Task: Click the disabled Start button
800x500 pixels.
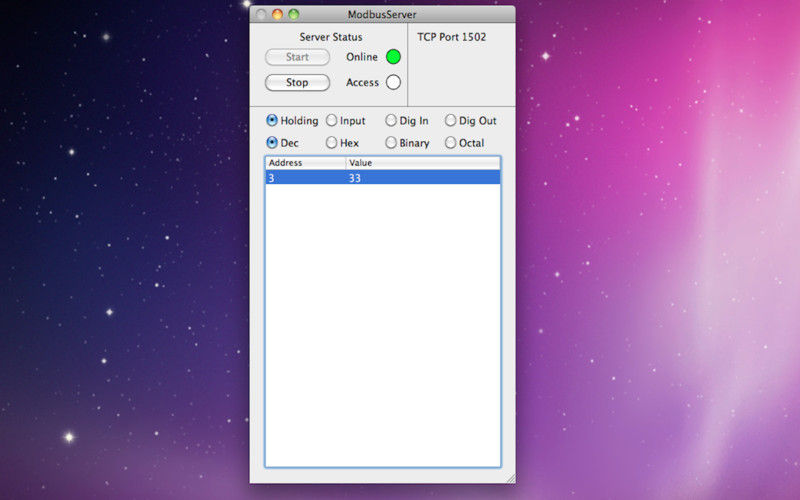Action: pyautogui.click(x=297, y=57)
